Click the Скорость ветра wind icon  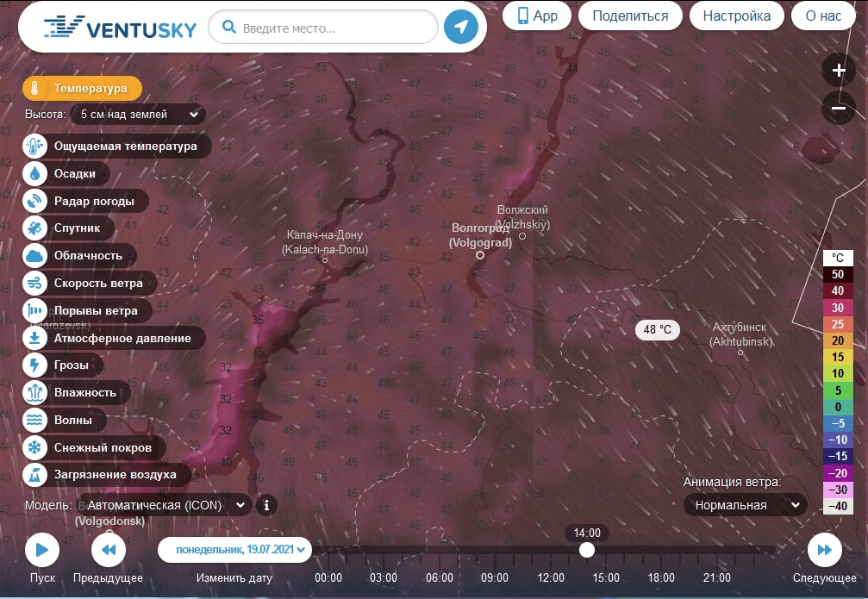click(34, 283)
